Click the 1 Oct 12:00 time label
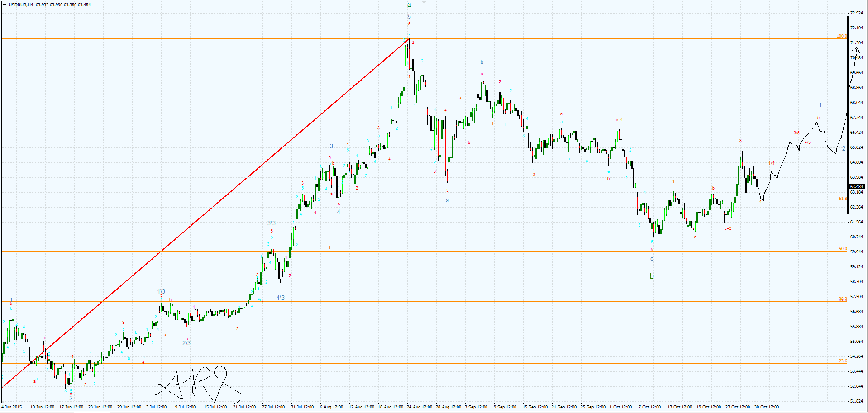The image size is (868, 413). [x=621, y=407]
